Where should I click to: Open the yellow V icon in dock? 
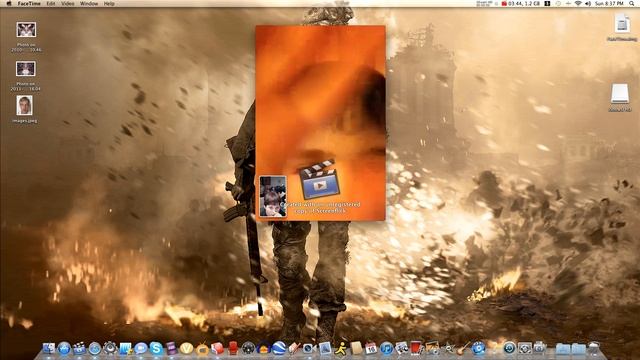pyautogui.click(x=186, y=348)
